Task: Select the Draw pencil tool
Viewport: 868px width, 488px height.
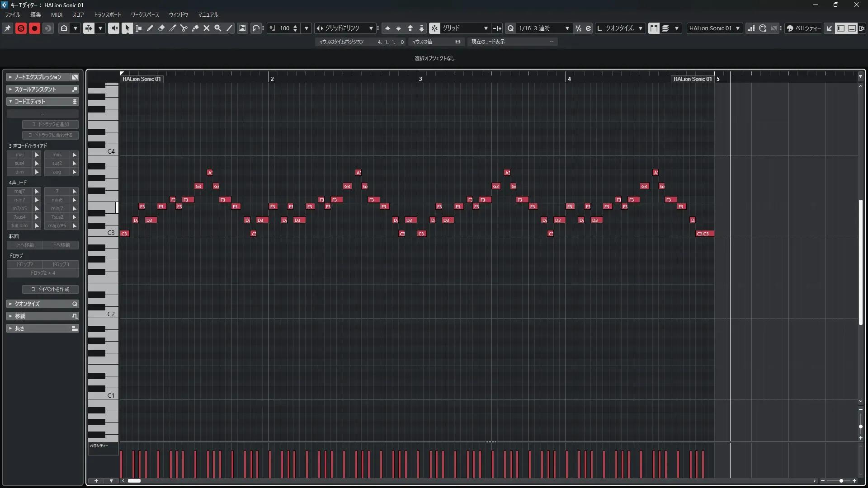Action: tap(150, 28)
